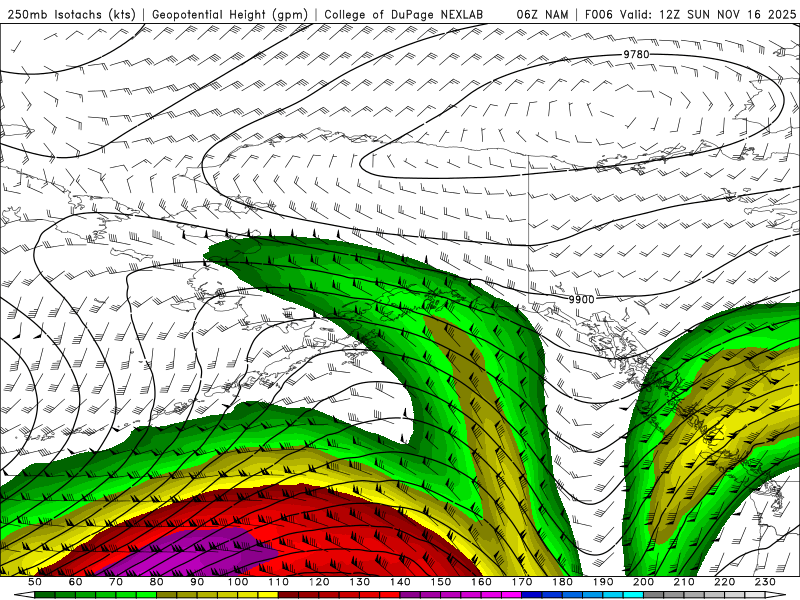The height and width of the screenshot is (600, 800).
Task: Click the 230 kts scale label
Action: [x=766, y=582]
